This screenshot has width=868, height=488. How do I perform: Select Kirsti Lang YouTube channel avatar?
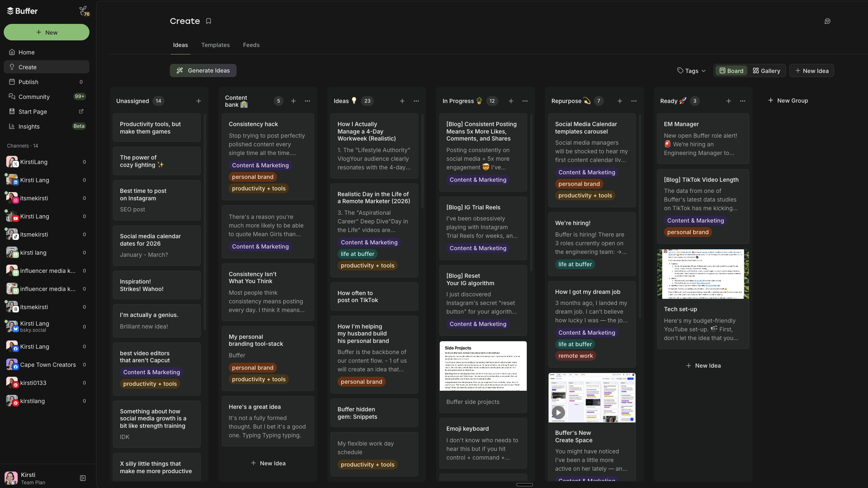click(12, 216)
